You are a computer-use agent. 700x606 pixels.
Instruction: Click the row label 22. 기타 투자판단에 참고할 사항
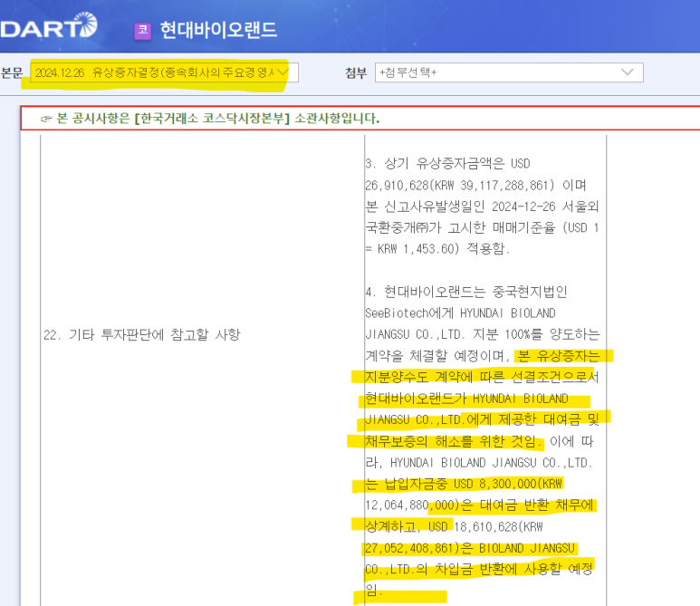[x=142, y=334]
